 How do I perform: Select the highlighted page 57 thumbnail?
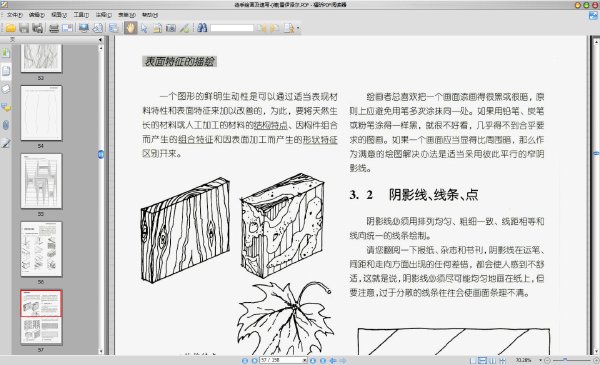[x=41, y=317]
